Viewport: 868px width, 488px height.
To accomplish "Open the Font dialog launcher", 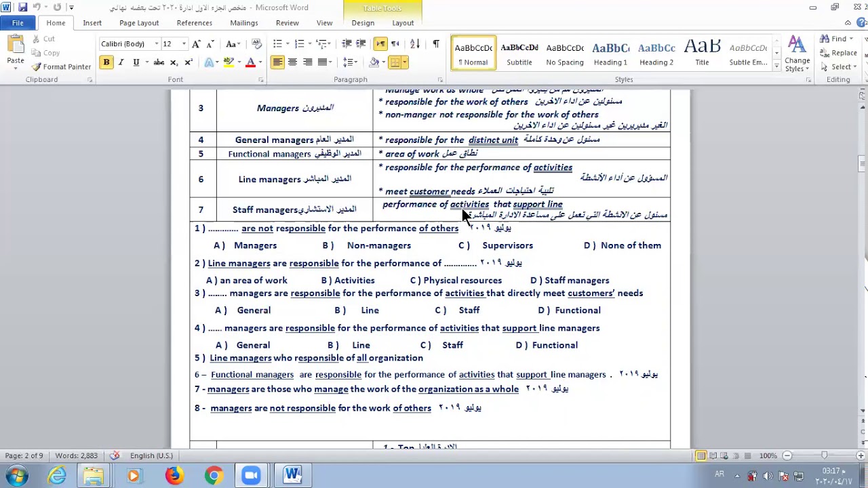I will [260, 80].
